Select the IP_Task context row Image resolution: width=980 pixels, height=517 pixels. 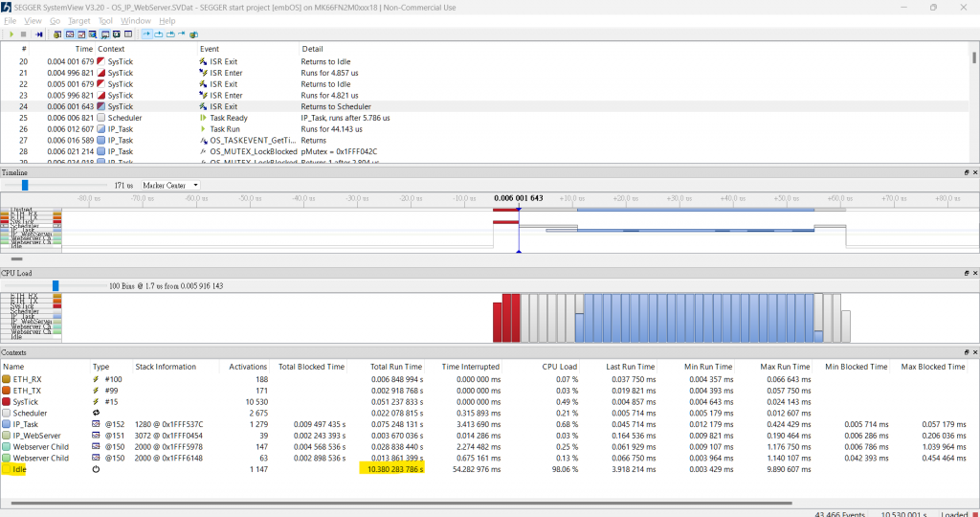[484, 424]
